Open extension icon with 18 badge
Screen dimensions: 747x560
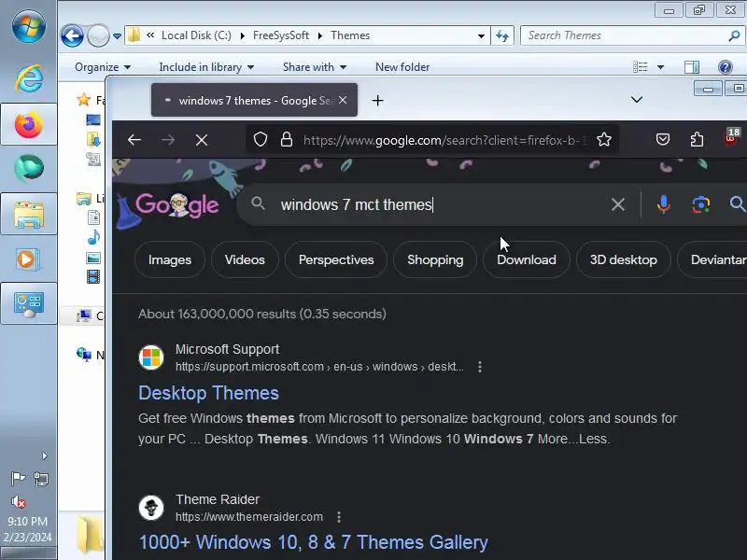pos(731,136)
